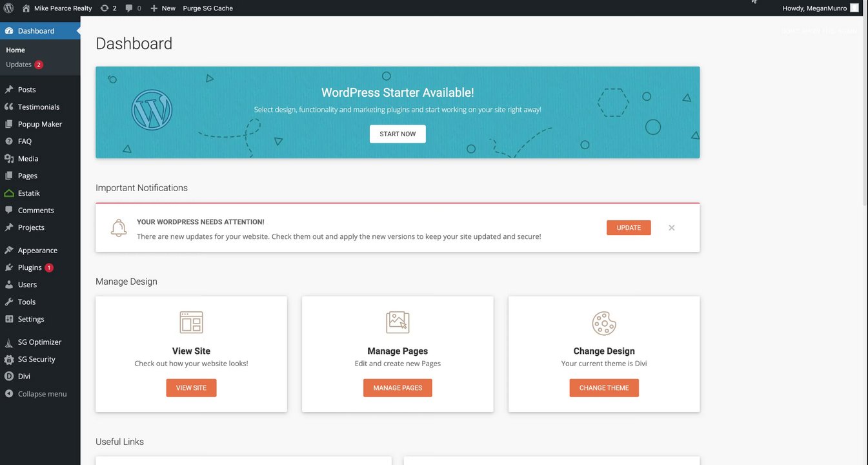868x465 pixels.
Task: Select the Dashboard gauge icon in sidebar
Action: point(9,31)
